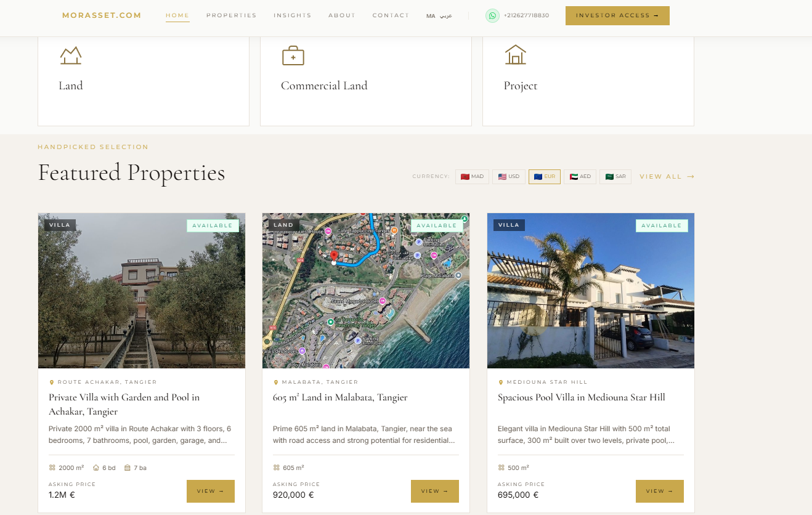The image size is (812, 515).
Task: Click the Investor Access button
Action: click(x=617, y=15)
